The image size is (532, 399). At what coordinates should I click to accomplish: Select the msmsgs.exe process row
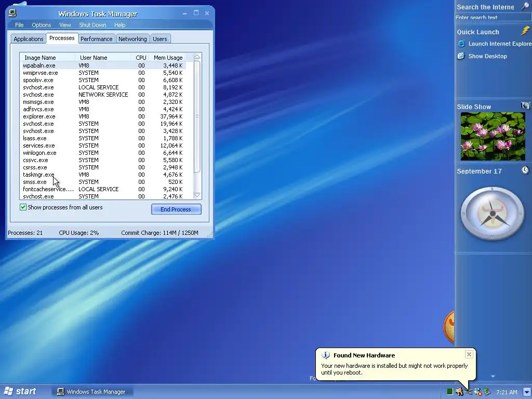(x=104, y=102)
